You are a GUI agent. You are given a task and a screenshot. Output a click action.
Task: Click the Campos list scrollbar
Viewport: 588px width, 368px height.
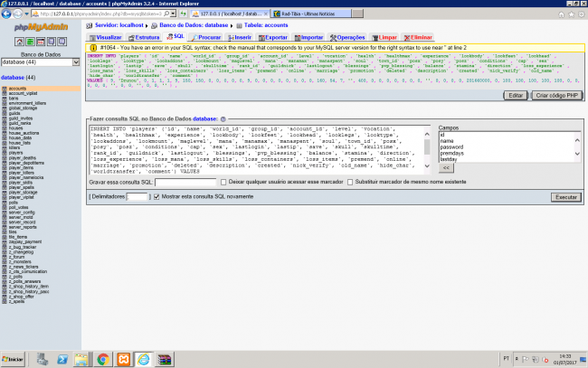pos(577,146)
